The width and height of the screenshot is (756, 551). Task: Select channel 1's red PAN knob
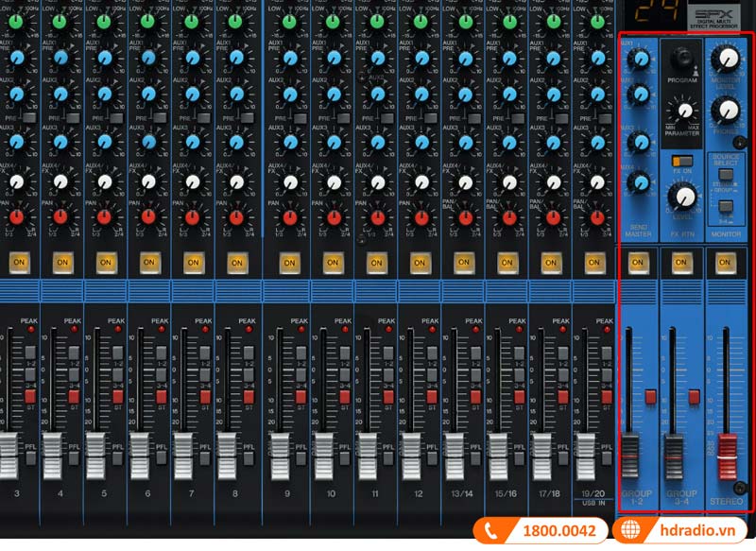click(18, 219)
